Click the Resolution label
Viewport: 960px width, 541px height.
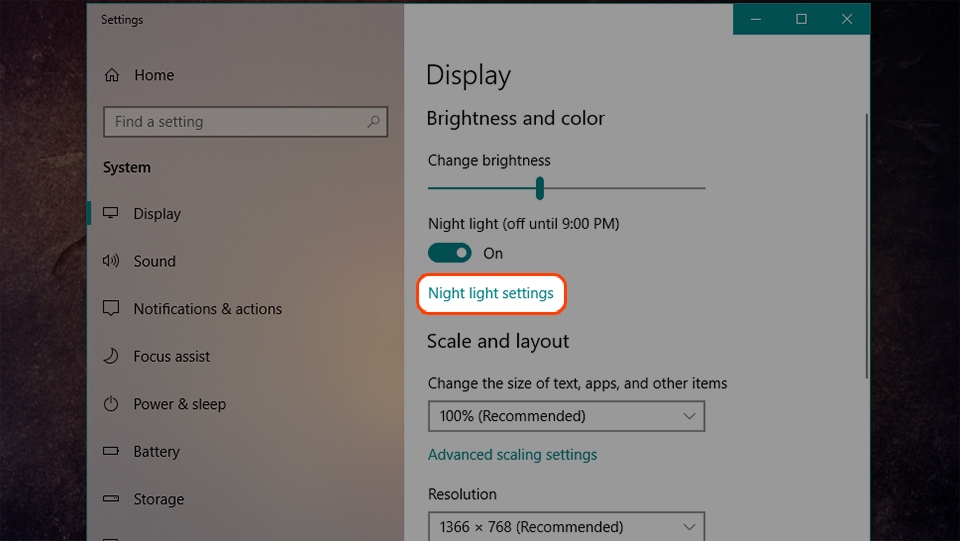[x=462, y=494]
